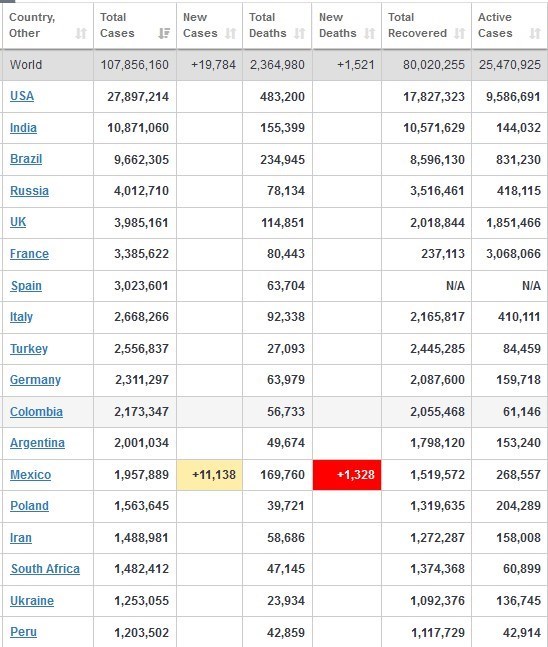Sort New Deaths column using arrows
The width and height of the screenshot is (548, 647).
point(369,33)
